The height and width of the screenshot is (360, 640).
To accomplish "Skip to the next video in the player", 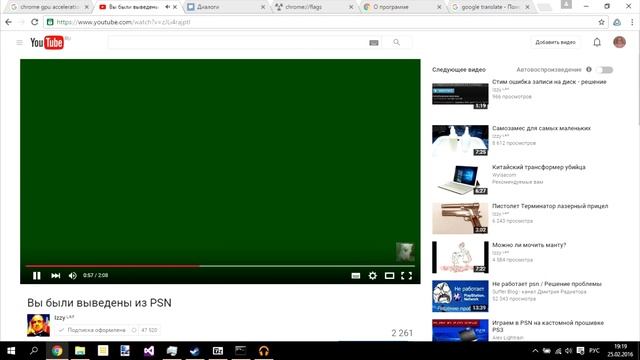I will (x=56, y=276).
